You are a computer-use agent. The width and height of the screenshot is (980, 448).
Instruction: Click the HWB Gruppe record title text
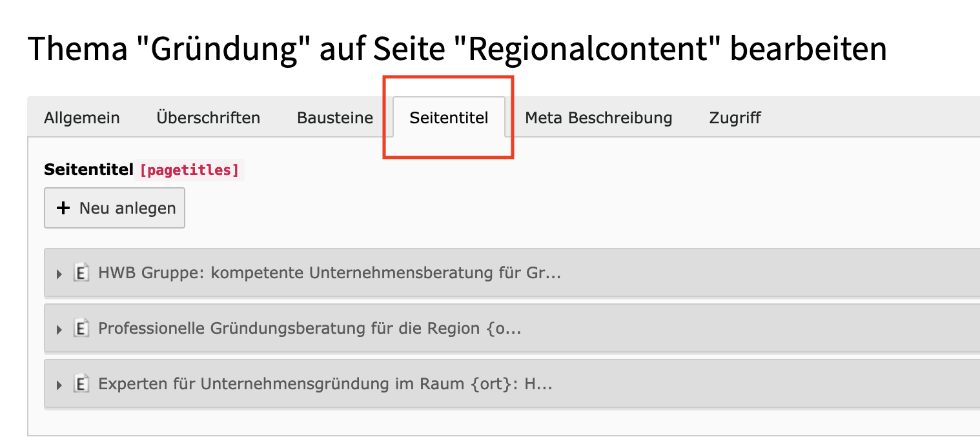coord(329,273)
